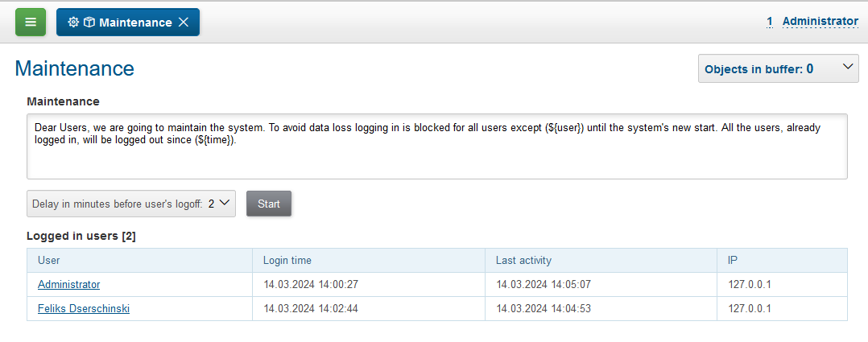Expand the Objects in buffer panel
Image resolution: width=868 pixels, height=342 pixels.
(x=848, y=68)
